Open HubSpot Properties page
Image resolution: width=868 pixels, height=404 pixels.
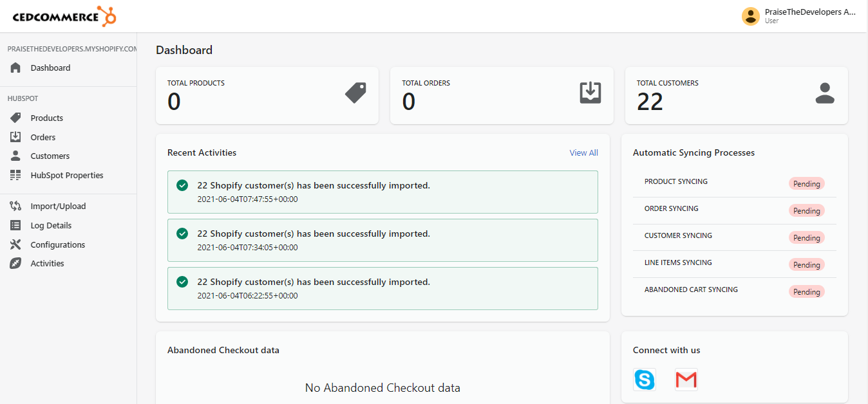point(66,175)
